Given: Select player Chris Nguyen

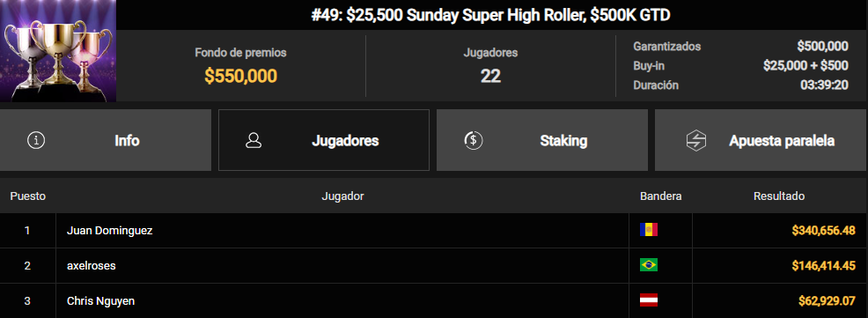Looking at the screenshot, I should click(100, 301).
